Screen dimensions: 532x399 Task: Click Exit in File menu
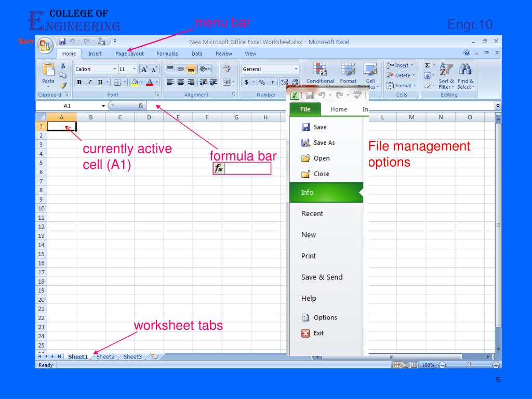coord(312,333)
